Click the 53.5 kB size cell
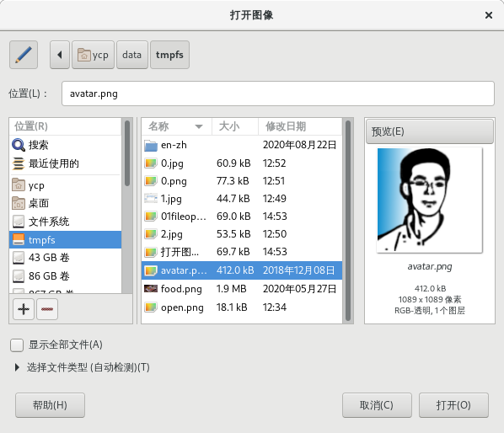Viewport: 504px width, 433px height. 233,234
